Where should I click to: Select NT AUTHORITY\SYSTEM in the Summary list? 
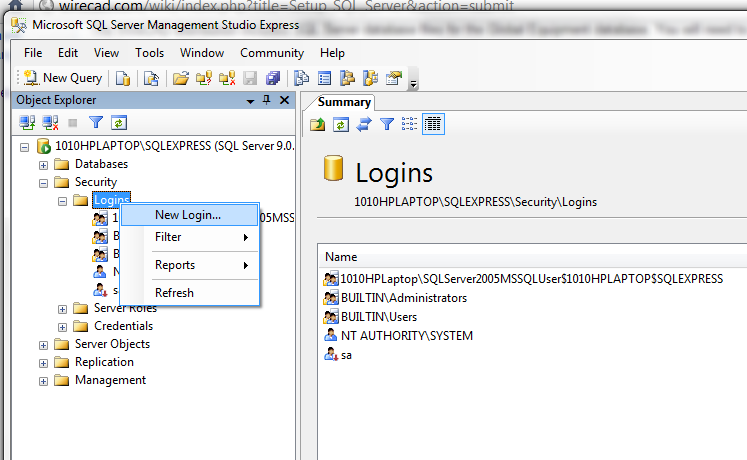pos(398,336)
